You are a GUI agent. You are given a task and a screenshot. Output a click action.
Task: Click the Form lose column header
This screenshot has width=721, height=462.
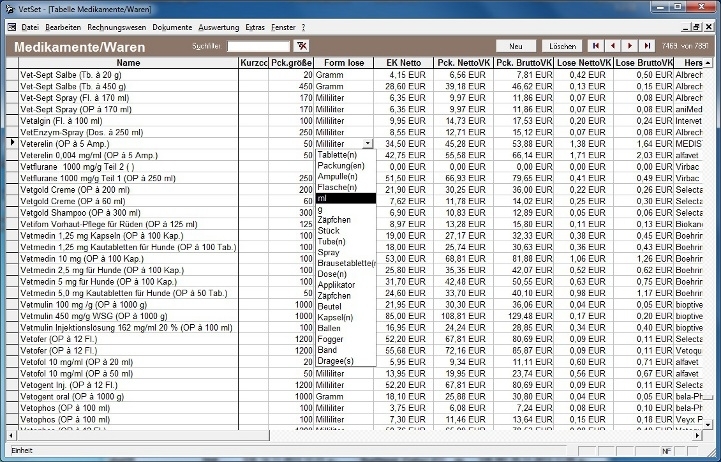(343, 63)
